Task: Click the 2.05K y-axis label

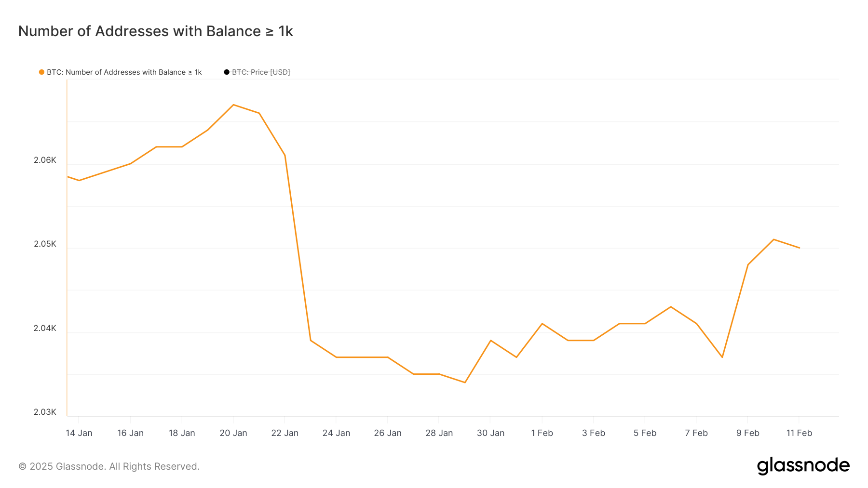Action: (x=45, y=244)
